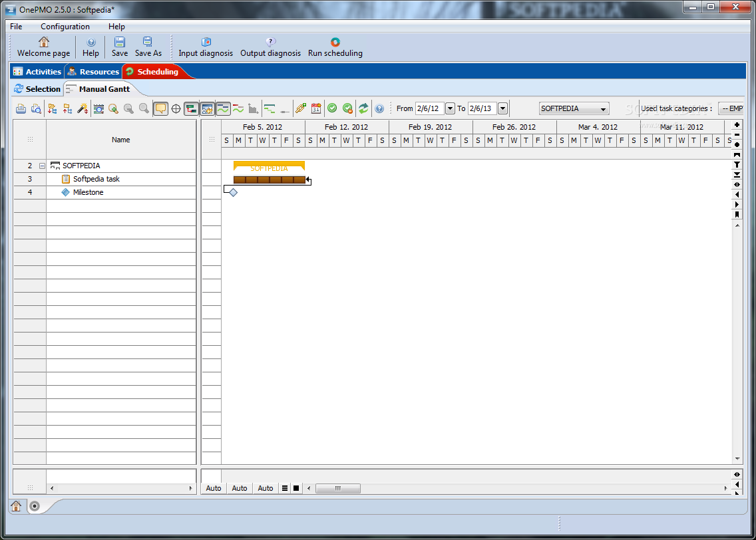
Task: Click the folder tree down-arrow icon
Action: point(52,109)
